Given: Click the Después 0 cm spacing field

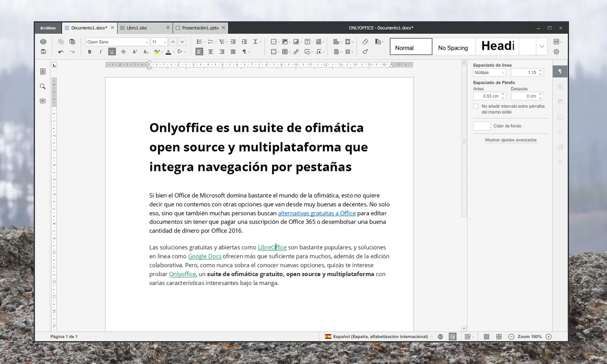Looking at the screenshot, I should 527,96.
